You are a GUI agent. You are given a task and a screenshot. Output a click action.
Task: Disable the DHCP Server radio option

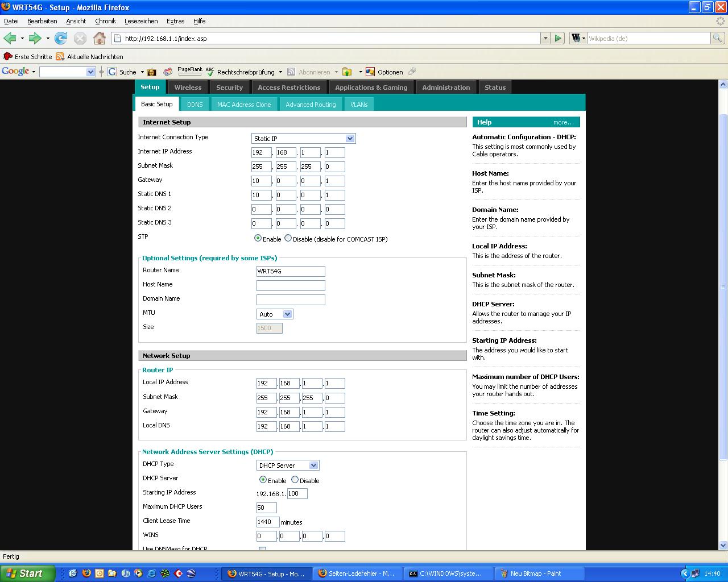tap(295, 480)
